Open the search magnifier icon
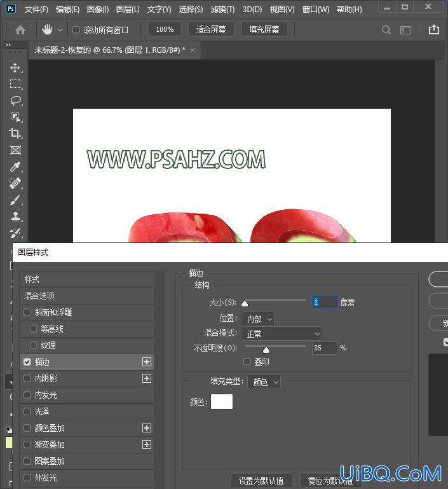 tap(386, 30)
